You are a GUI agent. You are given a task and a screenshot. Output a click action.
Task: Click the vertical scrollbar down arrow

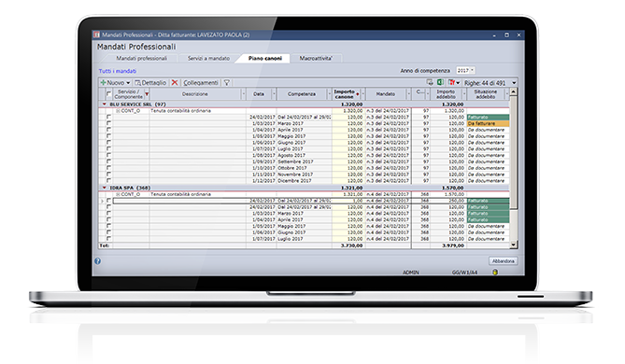click(514, 245)
